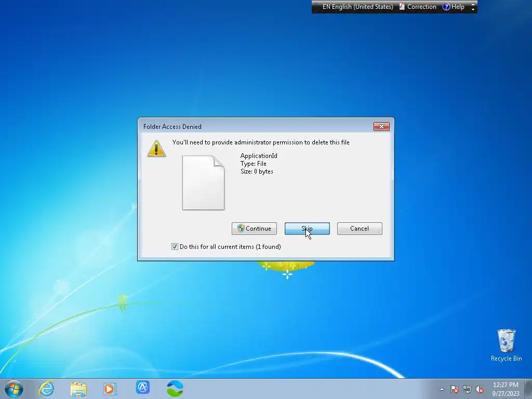Screen dimensions: 532x399
Task: Click the Skip button
Action: (x=307, y=229)
